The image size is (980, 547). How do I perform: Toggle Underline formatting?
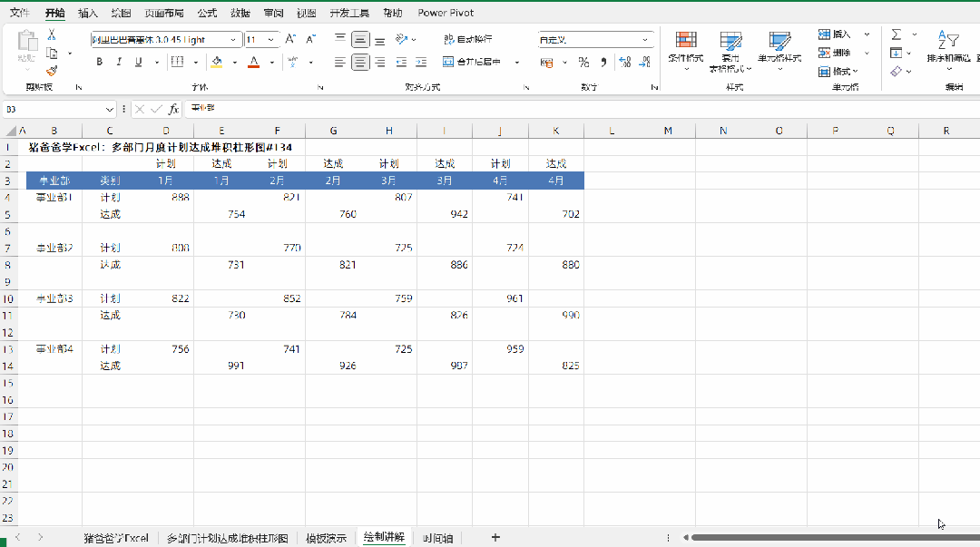tap(138, 62)
